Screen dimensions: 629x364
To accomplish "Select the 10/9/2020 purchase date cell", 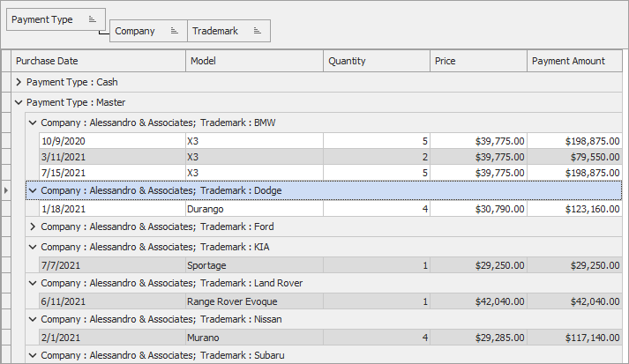I will [112, 141].
